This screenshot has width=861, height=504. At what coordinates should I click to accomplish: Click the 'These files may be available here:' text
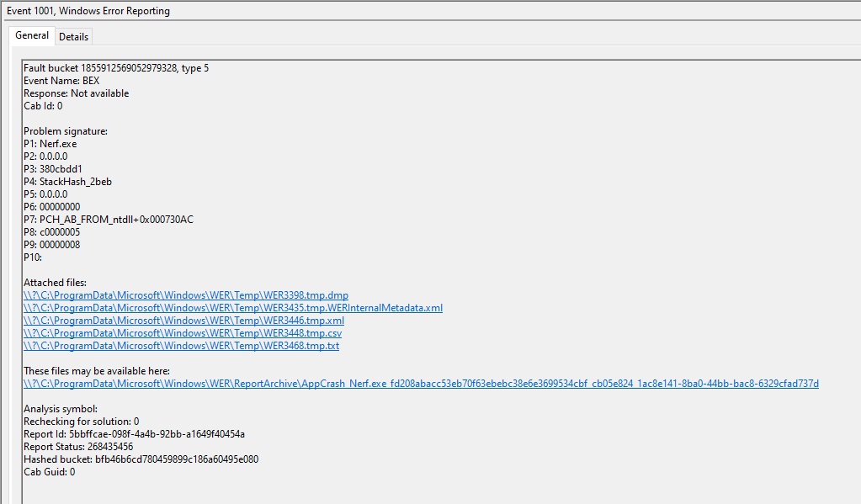[97, 371]
